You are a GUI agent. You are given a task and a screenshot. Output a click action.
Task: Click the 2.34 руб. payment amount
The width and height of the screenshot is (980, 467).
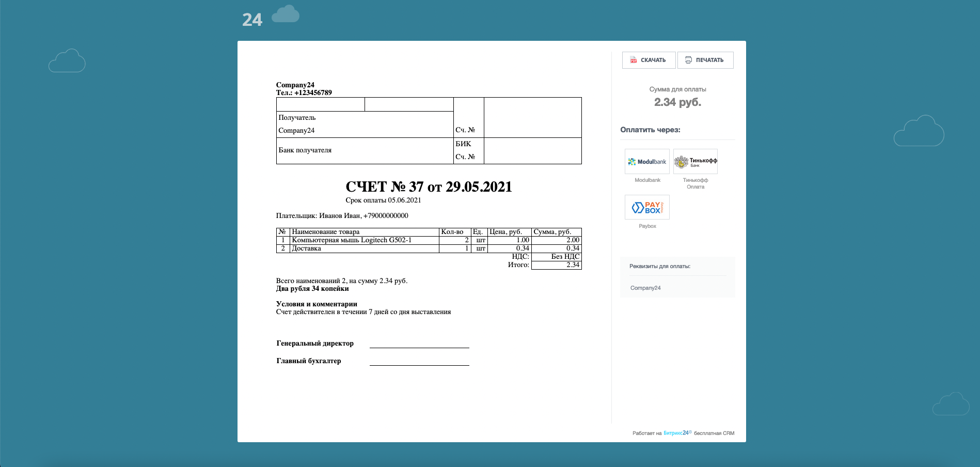[677, 102]
